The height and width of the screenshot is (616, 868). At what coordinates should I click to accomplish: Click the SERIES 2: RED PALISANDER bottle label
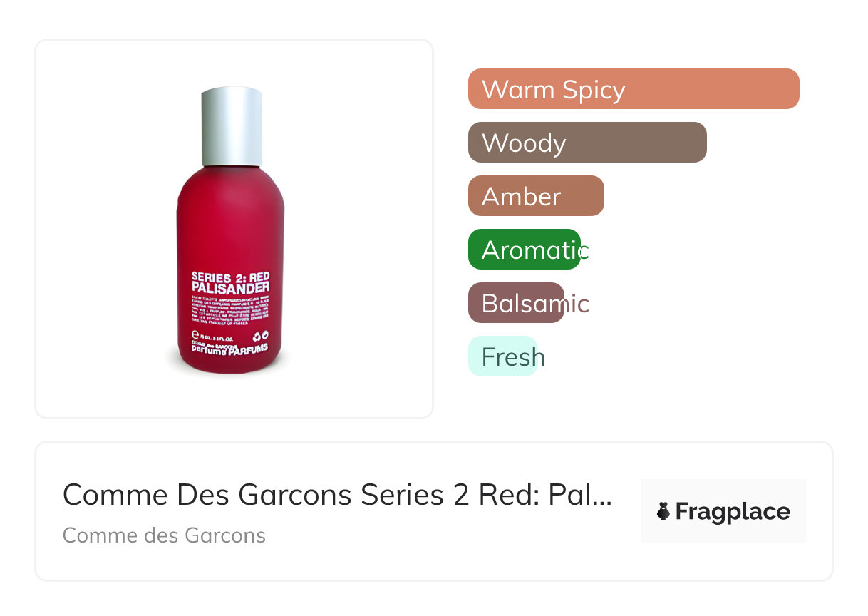tap(231, 282)
